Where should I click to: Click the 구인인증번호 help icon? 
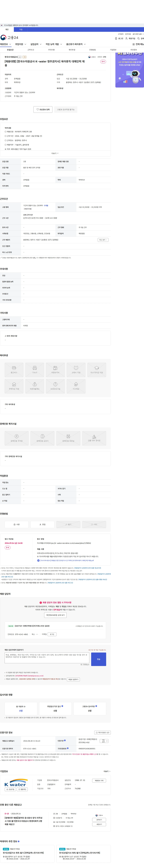(x=68, y=748)
